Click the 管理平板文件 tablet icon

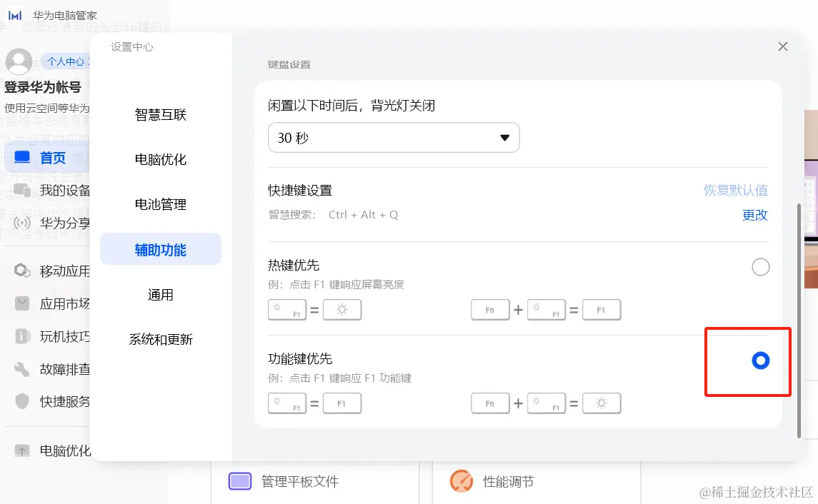[240, 481]
